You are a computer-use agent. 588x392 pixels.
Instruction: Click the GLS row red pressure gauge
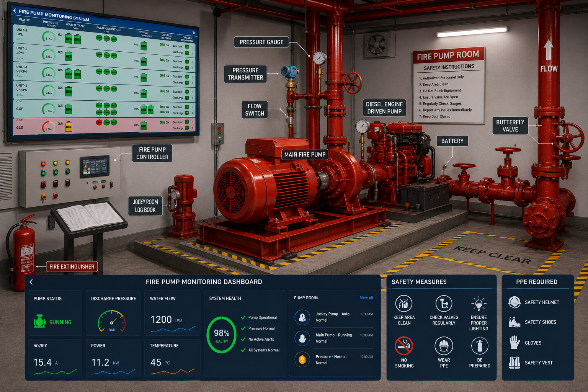49,127
